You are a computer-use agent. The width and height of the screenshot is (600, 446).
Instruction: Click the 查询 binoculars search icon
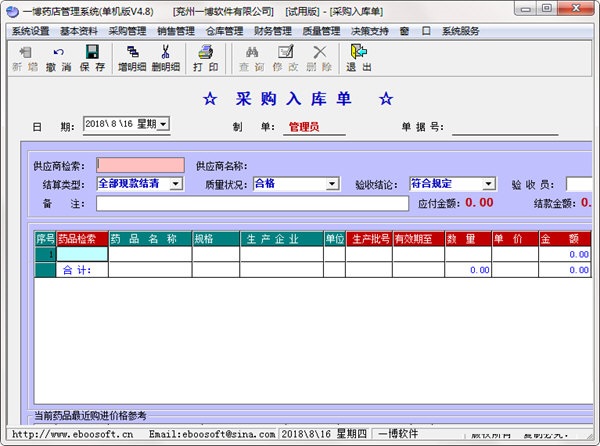[x=252, y=52]
